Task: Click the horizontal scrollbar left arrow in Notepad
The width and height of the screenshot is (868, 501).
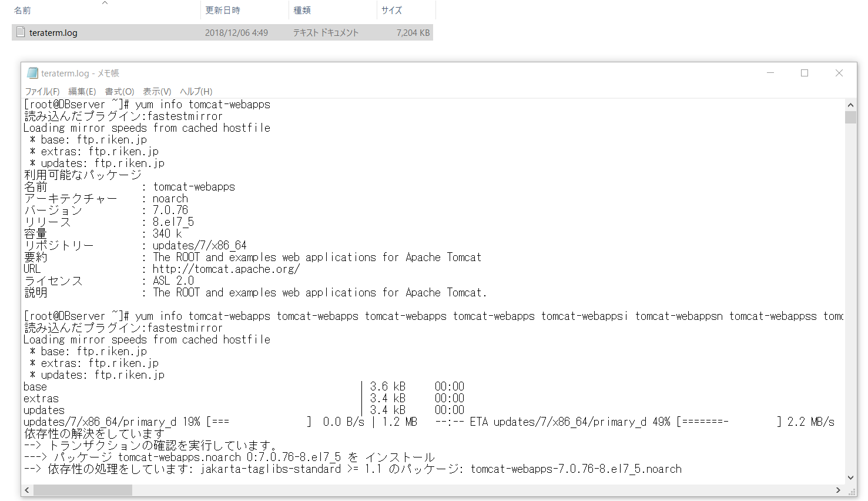Action: tap(27, 490)
